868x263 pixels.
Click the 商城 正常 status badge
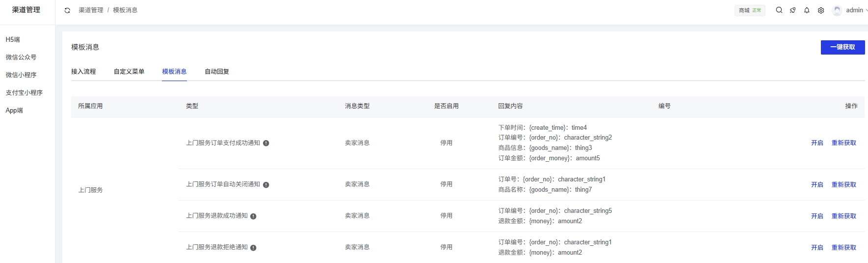click(x=750, y=10)
